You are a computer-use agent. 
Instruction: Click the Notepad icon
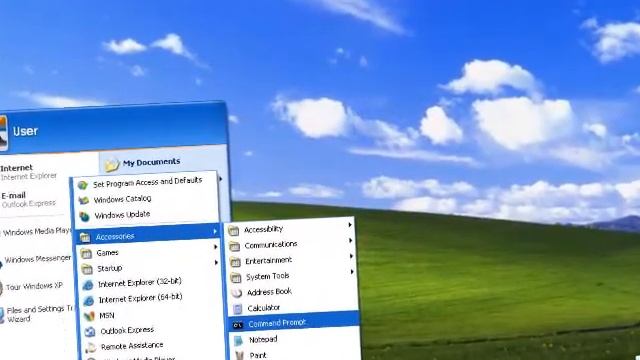(x=239, y=341)
